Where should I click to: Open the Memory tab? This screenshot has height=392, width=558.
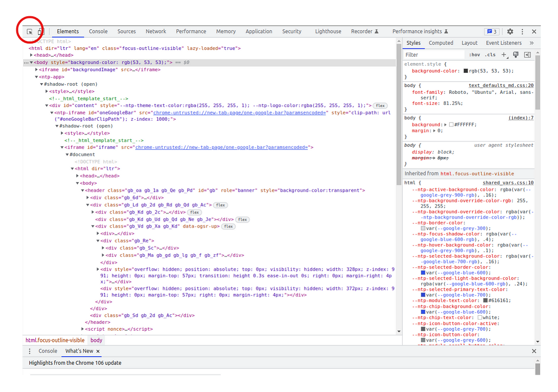pos(226,32)
